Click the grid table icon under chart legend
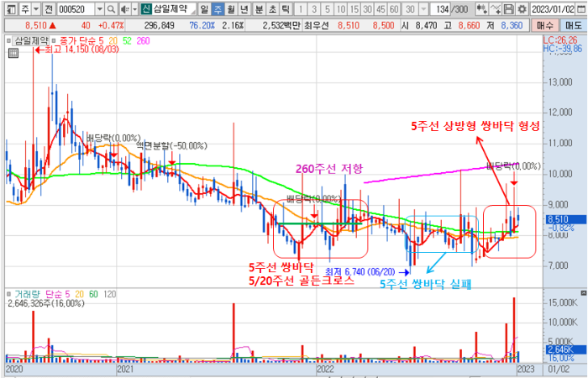This screenshot has height=378, width=588. pos(13,53)
